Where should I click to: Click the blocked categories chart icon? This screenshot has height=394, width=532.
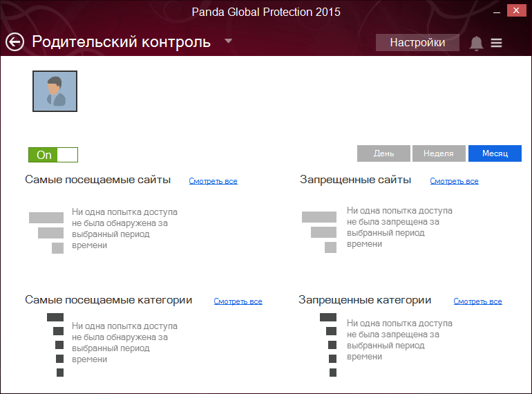pos(328,345)
